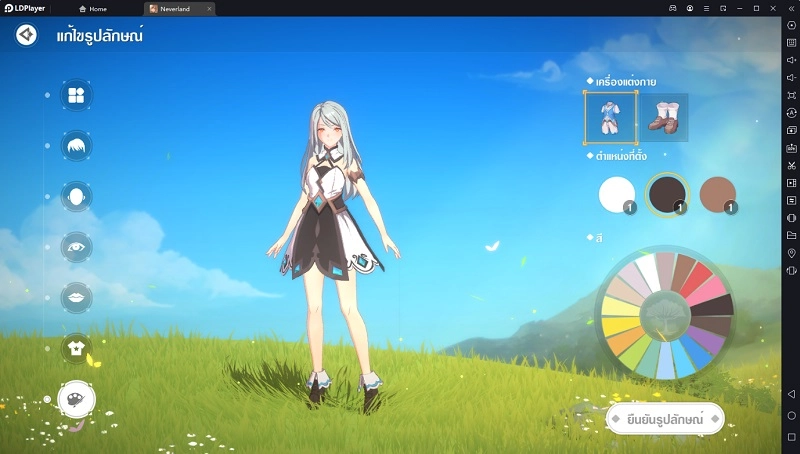Screen dimensions: 800x454
Task: Tap the Android home circle button
Action: (791, 416)
